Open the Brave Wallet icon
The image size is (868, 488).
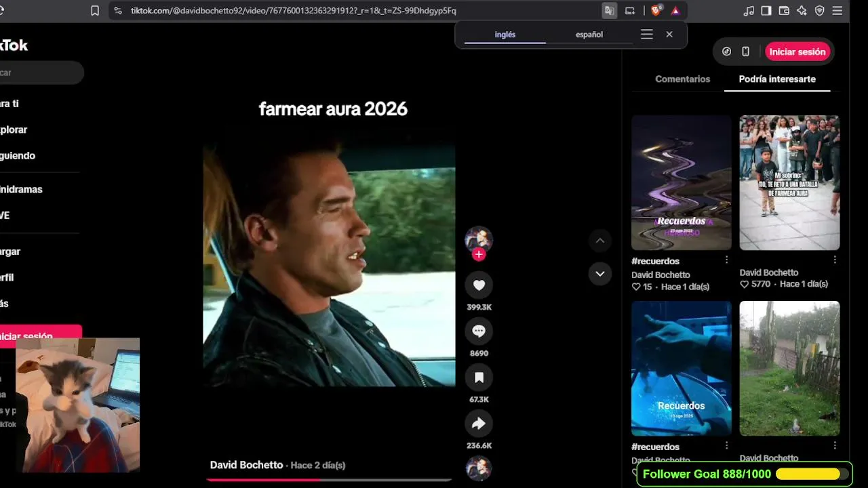point(784,11)
